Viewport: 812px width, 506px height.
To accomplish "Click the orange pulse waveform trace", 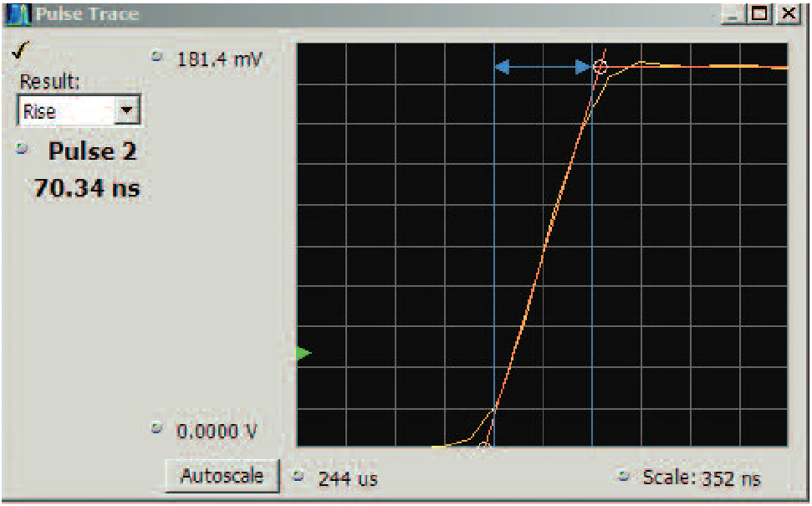I will [548, 243].
